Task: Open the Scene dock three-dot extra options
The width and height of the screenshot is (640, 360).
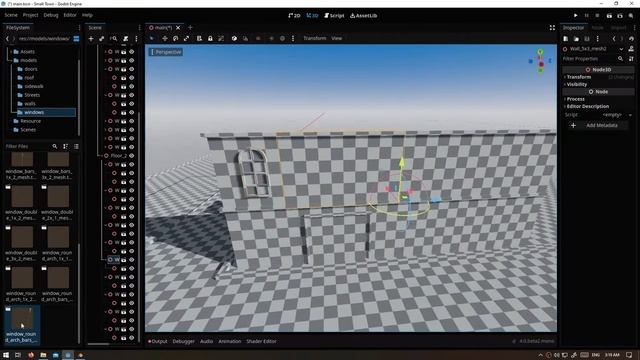Action: [x=136, y=39]
